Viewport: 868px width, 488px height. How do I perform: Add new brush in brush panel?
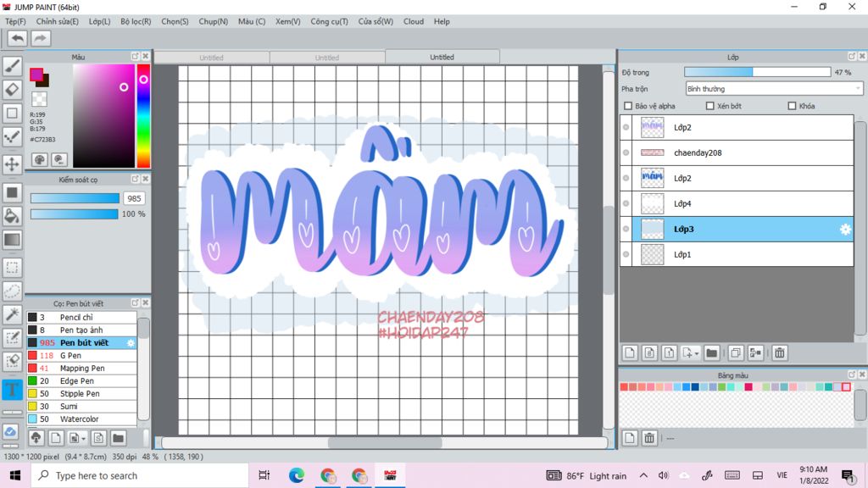(x=56, y=438)
